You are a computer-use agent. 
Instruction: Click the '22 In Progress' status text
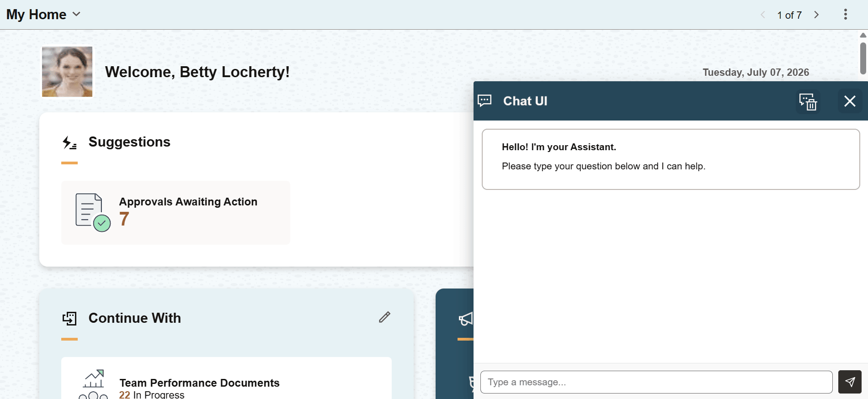coord(152,395)
